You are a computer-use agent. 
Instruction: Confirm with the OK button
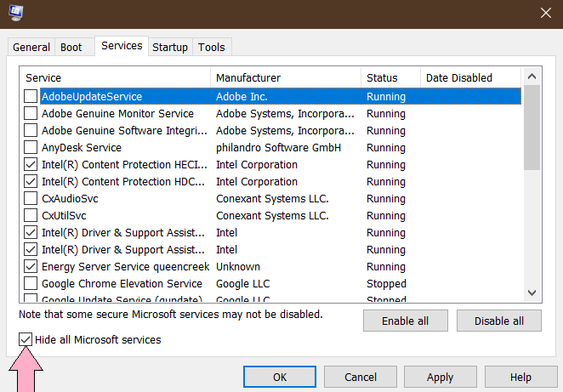coord(280,377)
